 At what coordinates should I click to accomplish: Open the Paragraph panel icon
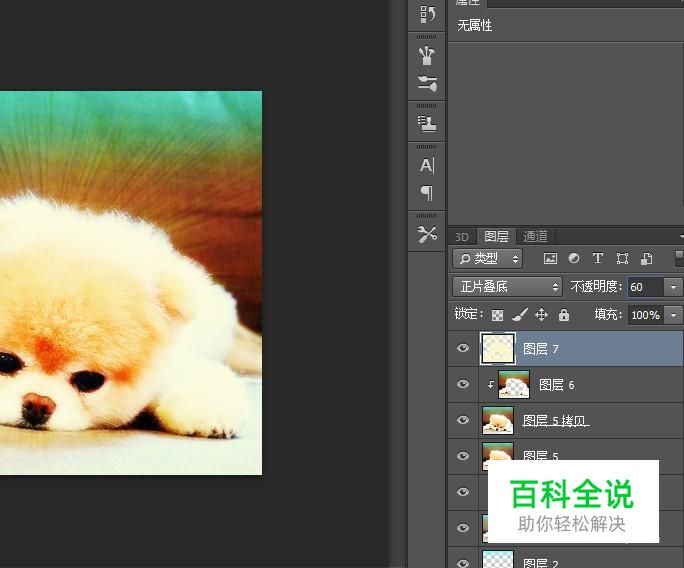[x=427, y=192]
